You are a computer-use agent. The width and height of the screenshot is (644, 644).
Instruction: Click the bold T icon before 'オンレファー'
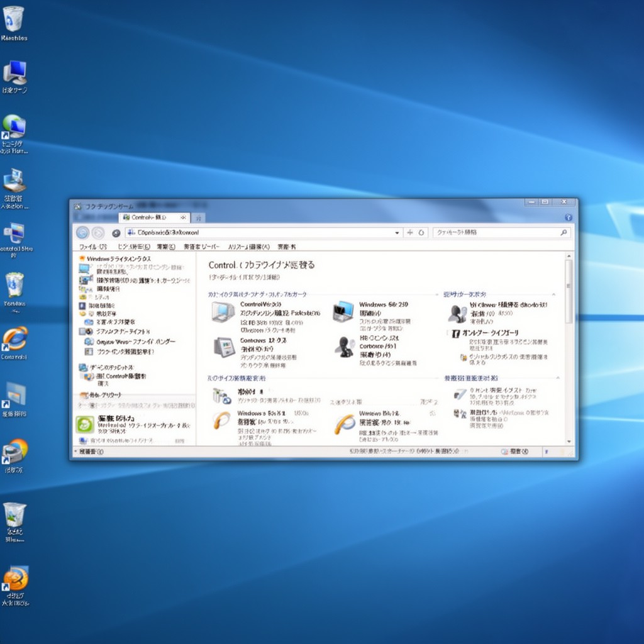pyautogui.click(x=455, y=333)
